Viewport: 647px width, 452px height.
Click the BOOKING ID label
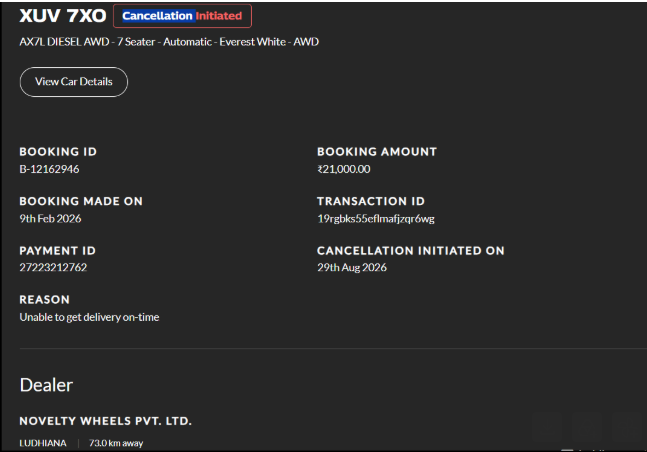click(x=58, y=151)
